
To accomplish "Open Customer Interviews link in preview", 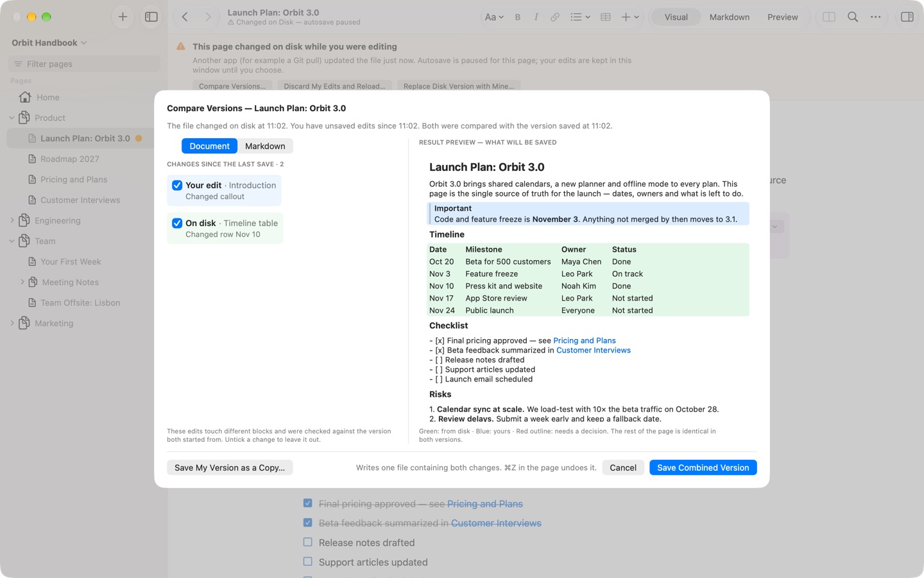I will (x=593, y=350).
